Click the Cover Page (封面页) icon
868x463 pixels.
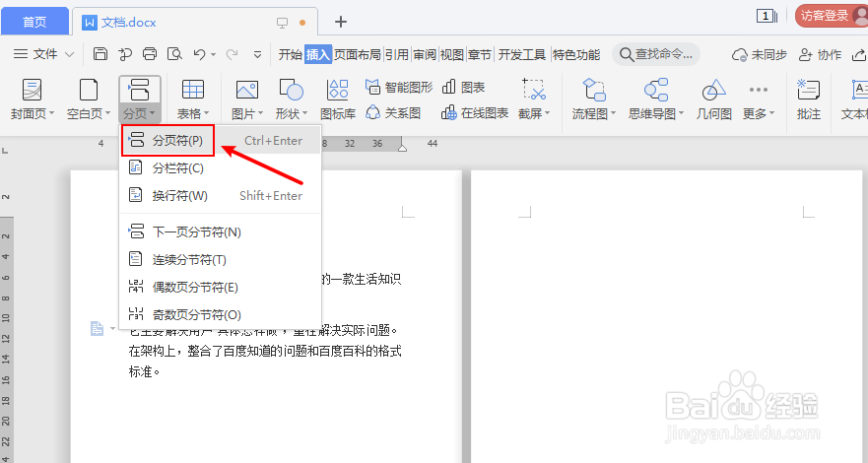pos(32,91)
